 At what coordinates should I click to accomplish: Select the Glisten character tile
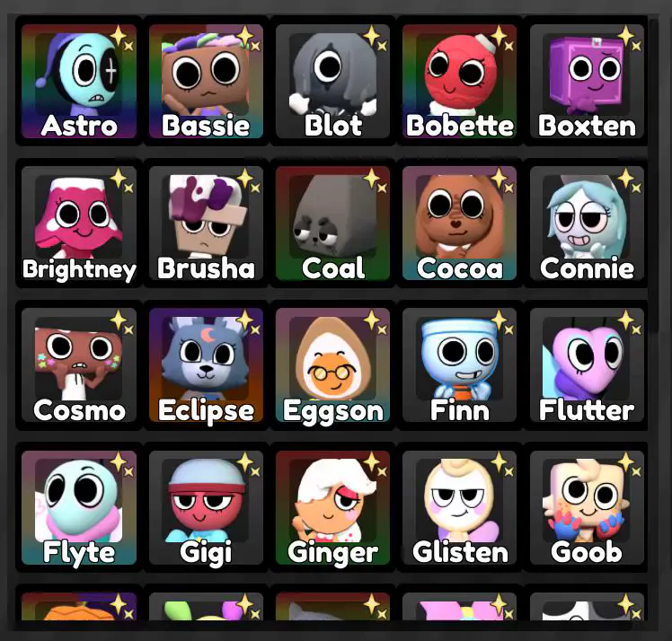coord(460,507)
